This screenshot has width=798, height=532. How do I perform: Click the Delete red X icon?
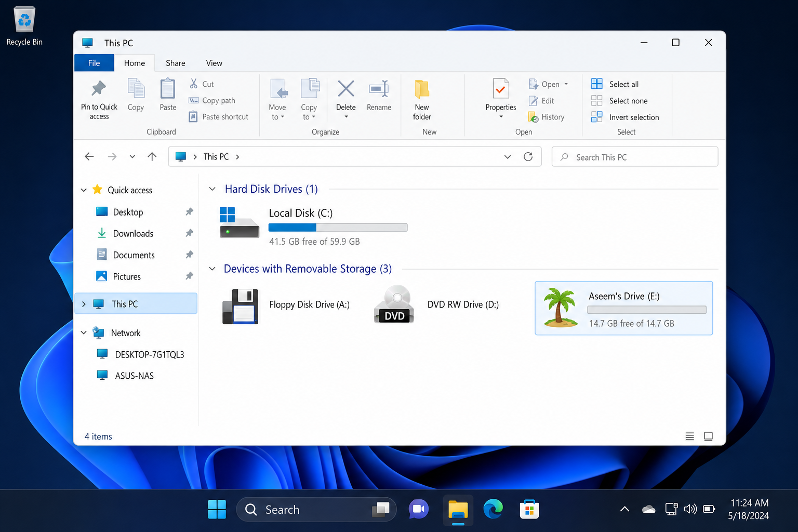[346, 88]
